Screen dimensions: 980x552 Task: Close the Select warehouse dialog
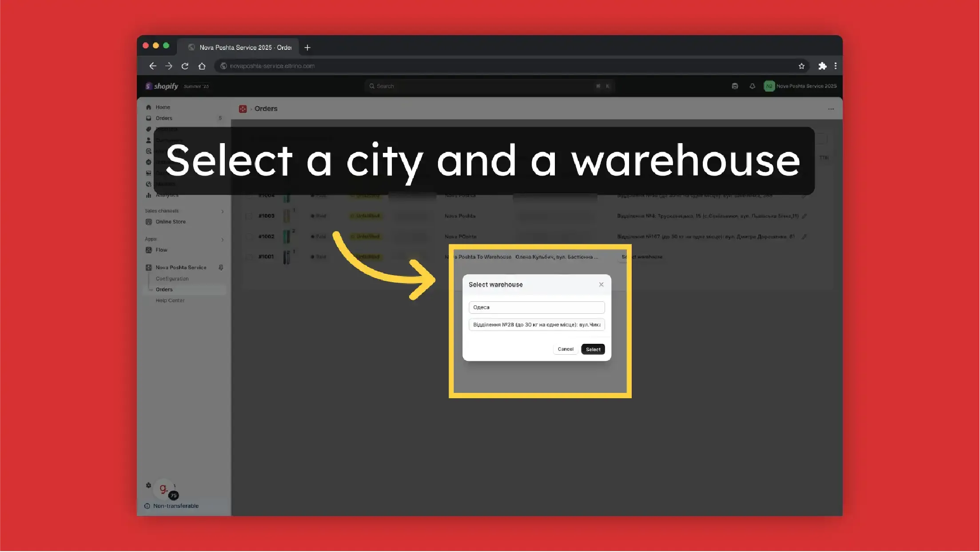pyautogui.click(x=601, y=284)
